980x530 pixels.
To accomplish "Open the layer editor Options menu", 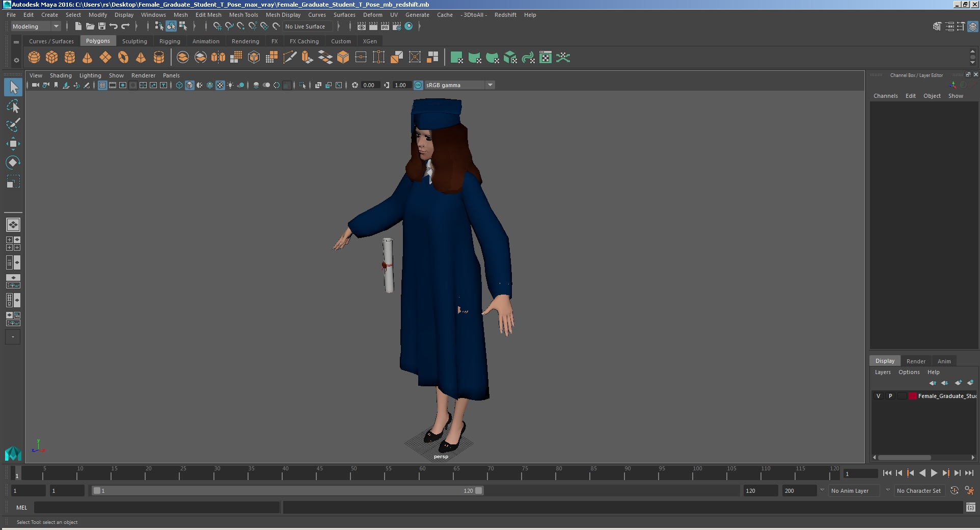I will (909, 372).
